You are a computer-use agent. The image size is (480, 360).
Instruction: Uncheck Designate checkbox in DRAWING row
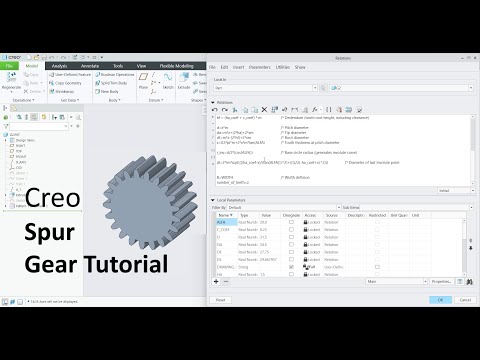(291, 267)
